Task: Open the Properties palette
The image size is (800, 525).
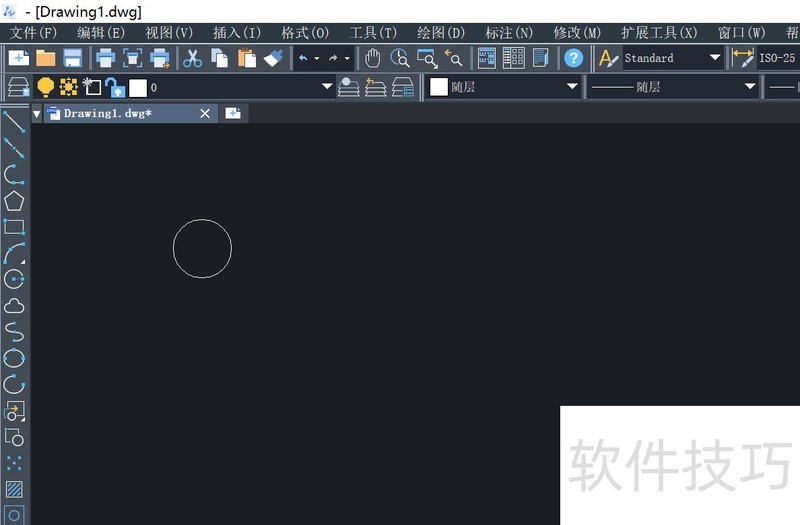Action: tap(487, 58)
